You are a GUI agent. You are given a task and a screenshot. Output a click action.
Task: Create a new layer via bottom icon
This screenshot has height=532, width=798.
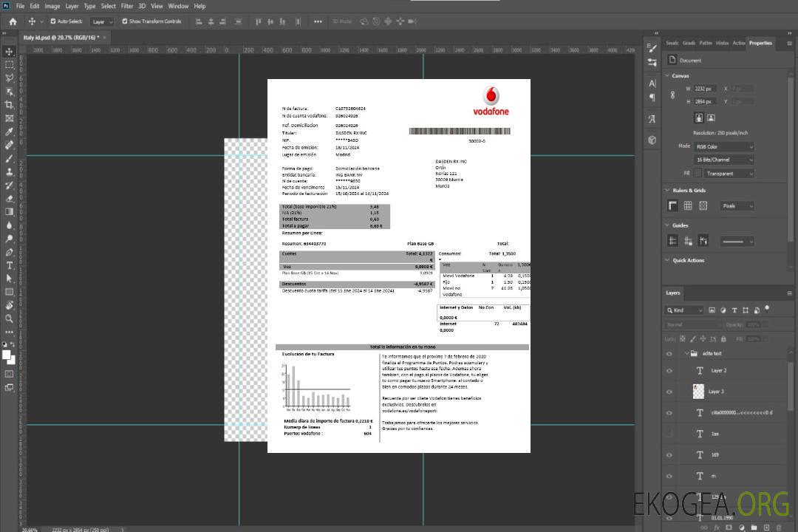(x=766, y=528)
